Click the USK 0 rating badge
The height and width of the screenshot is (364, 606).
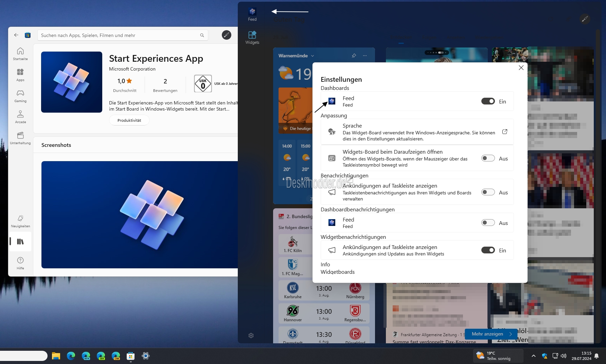[x=203, y=83]
